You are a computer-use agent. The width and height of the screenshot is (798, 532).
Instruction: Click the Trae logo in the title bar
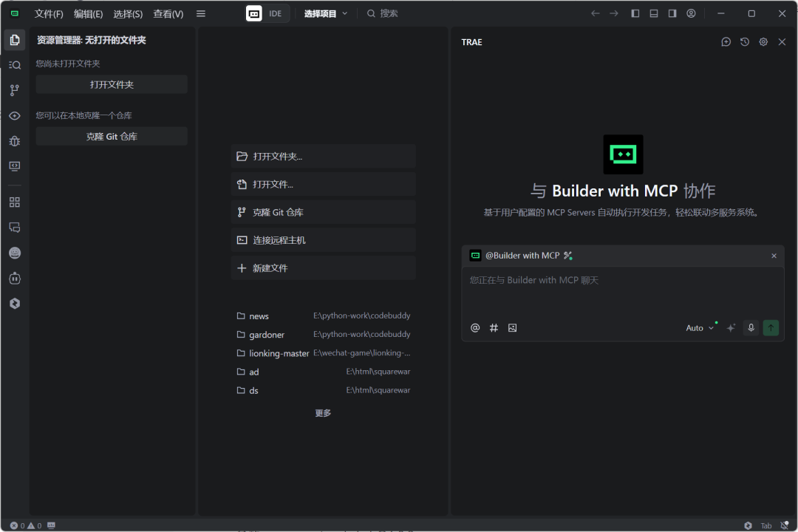coord(15,14)
